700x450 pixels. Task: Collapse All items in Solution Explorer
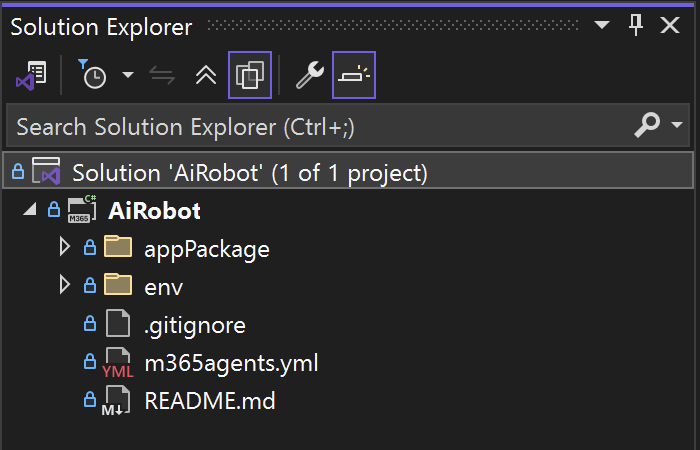(206, 75)
